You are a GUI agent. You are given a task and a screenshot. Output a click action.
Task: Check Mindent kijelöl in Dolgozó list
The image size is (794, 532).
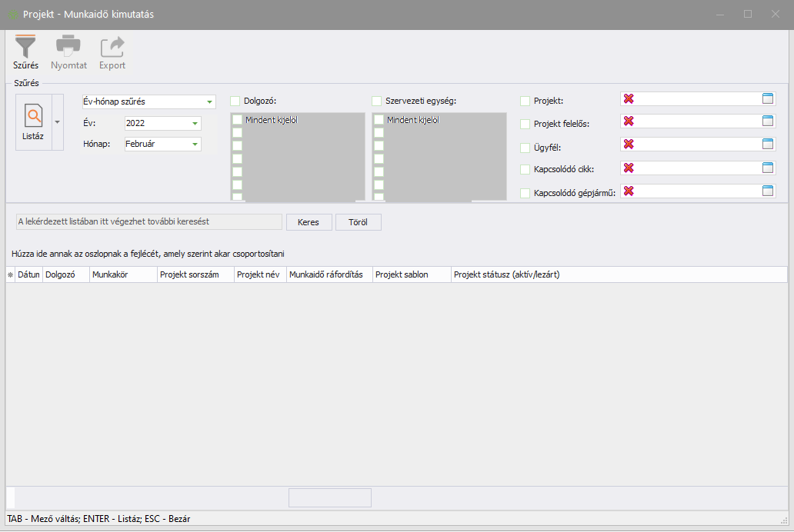(x=238, y=120)
